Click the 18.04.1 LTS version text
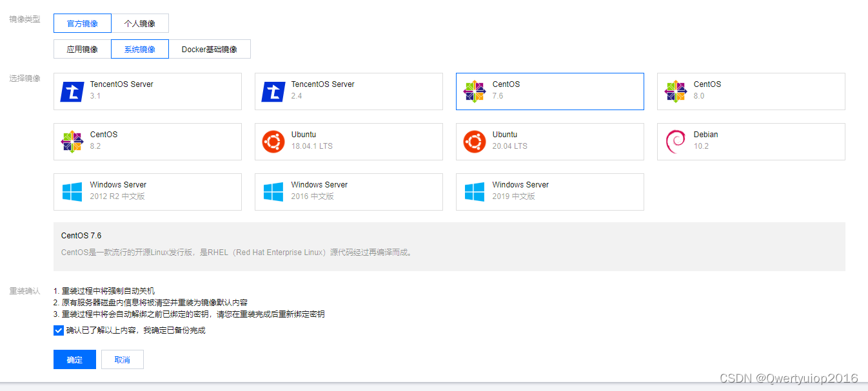 click(x=312, y=146)
